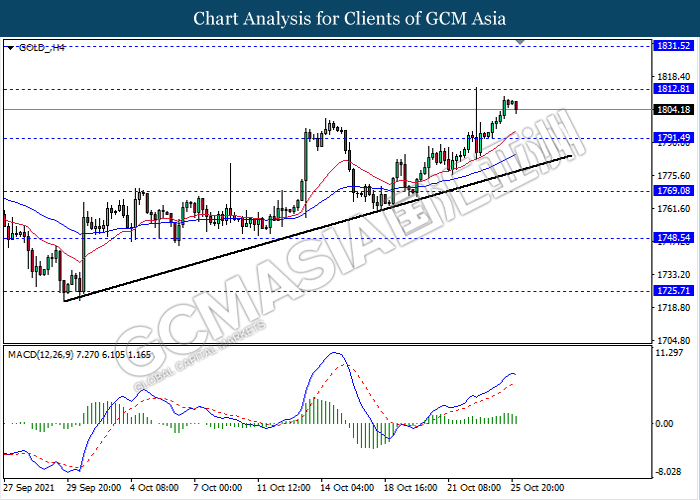
Task: Click the MACD zero level value 0.00
Action: [x=664, y=423]
